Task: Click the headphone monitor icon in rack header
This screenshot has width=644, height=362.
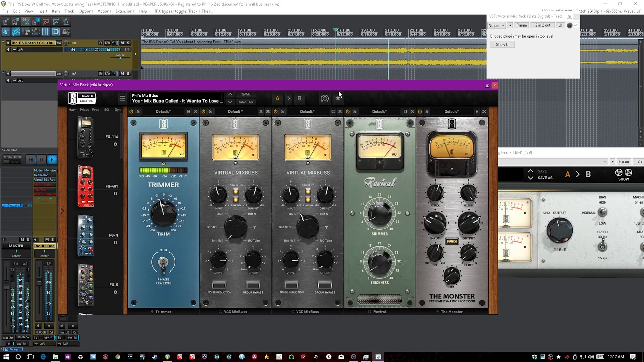Action: pyautogui.click(x=325, y=99)
